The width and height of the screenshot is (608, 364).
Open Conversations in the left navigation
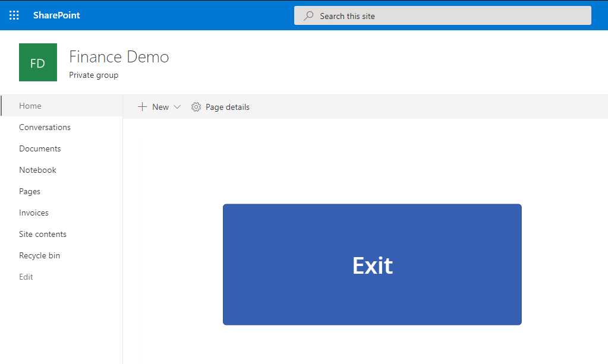tap(45, 127)
